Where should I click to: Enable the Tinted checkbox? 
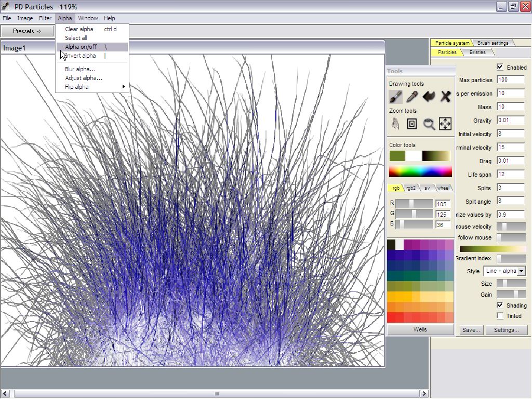pos(500,316)
